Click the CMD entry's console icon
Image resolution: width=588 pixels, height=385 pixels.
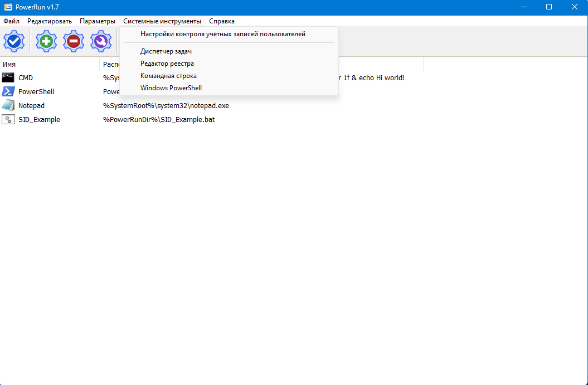tap(8, 77)
